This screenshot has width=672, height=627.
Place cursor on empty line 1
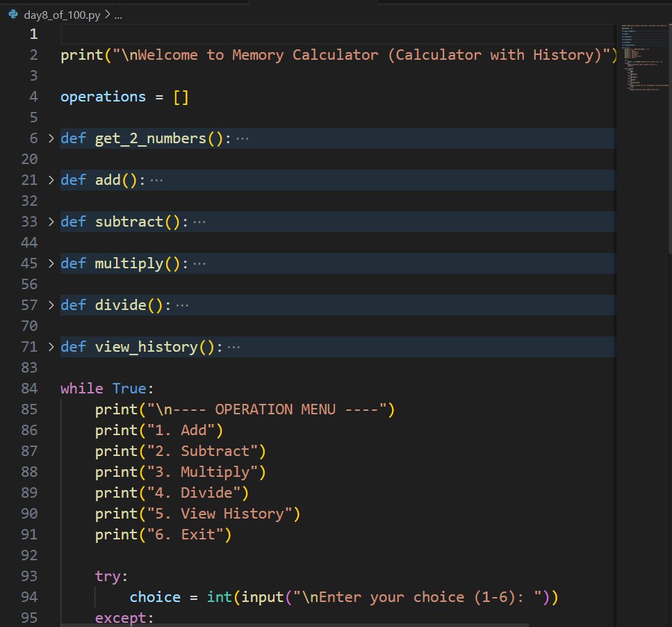tap(338, 34)
